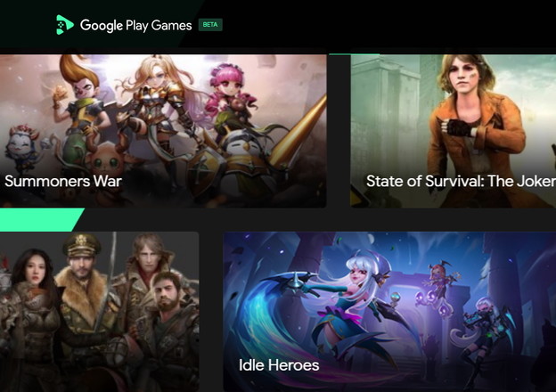This screenshot has height=392, width=556.
Task: Click the State of Survival: The Joker title
Action: [461, 181]
